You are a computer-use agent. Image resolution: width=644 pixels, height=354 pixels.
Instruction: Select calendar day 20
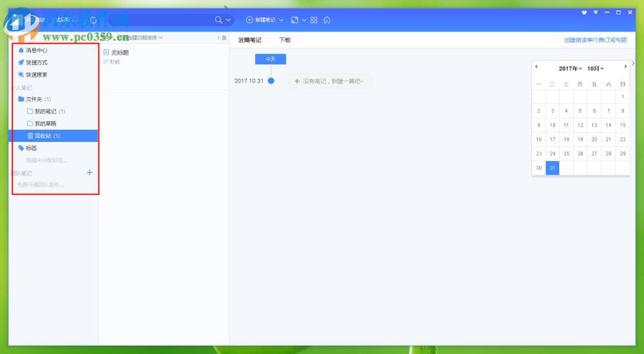click(x=594, y=139)
